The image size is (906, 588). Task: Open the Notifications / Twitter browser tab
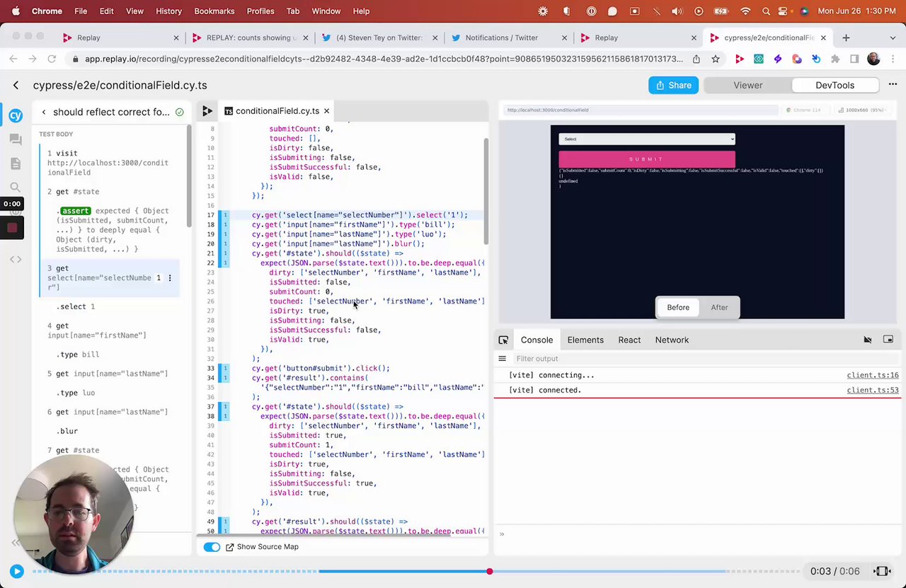click(508, 38)
